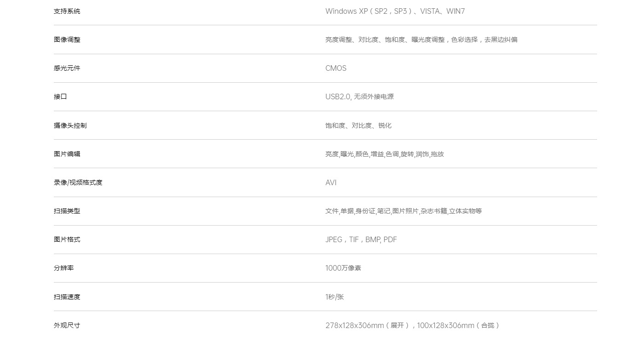Click the 感光元件 label
This screenshot has height=357, width=644.
coord(67,68)
